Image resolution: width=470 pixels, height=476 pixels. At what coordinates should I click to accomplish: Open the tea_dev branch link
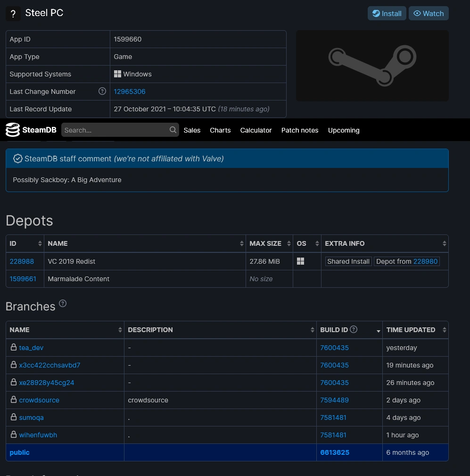click(x=31, y=348)
